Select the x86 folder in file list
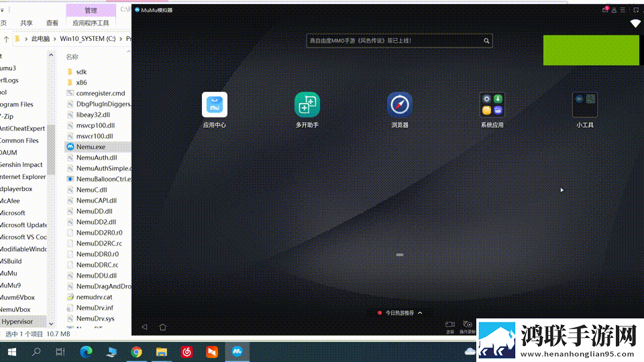Screen dimensions: 644x362 81,82
